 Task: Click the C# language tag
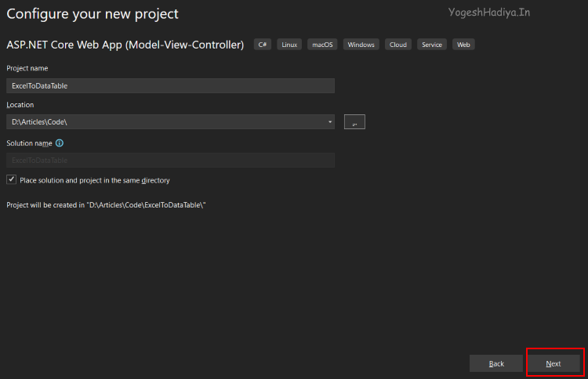[263, 45]
